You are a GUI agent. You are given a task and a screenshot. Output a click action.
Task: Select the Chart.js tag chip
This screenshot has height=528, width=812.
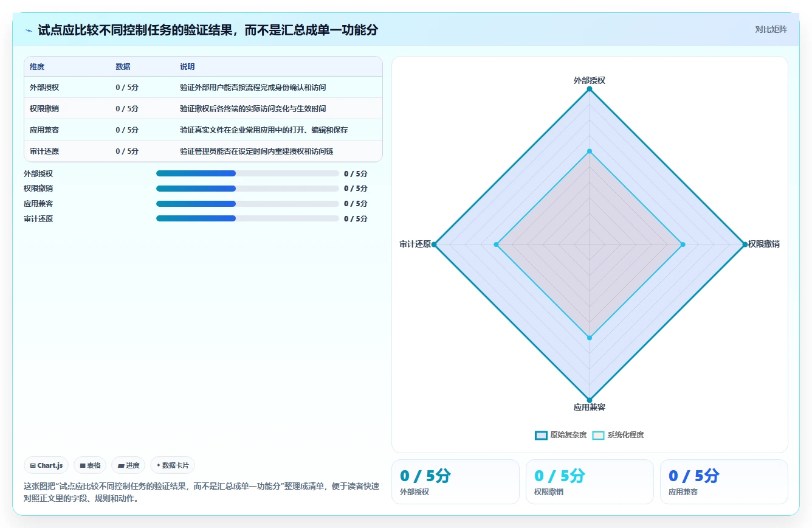47,465
